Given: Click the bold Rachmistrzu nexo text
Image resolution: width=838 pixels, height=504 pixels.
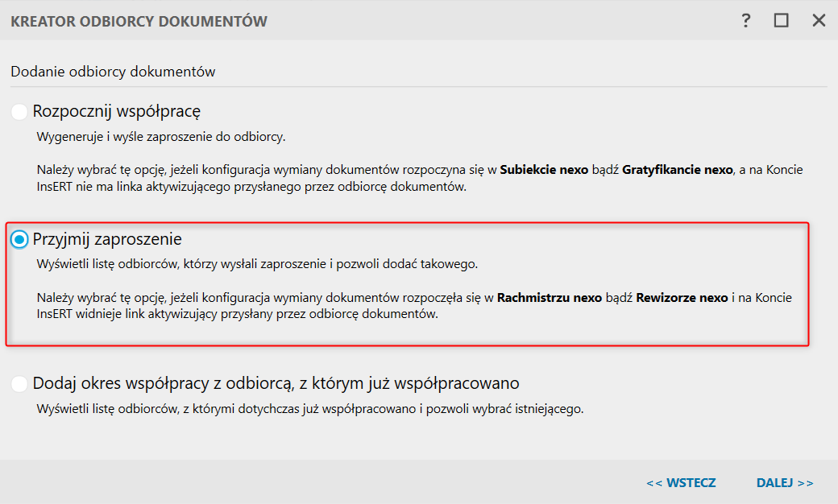Looking at the screenshot, I should pos(550,298).
